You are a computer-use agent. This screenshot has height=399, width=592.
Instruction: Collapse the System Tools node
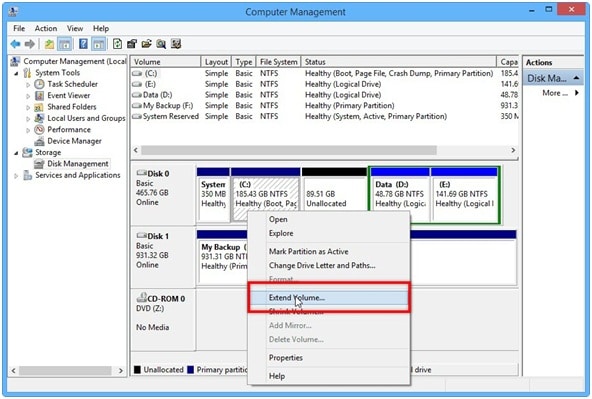(x=16, y=73)
